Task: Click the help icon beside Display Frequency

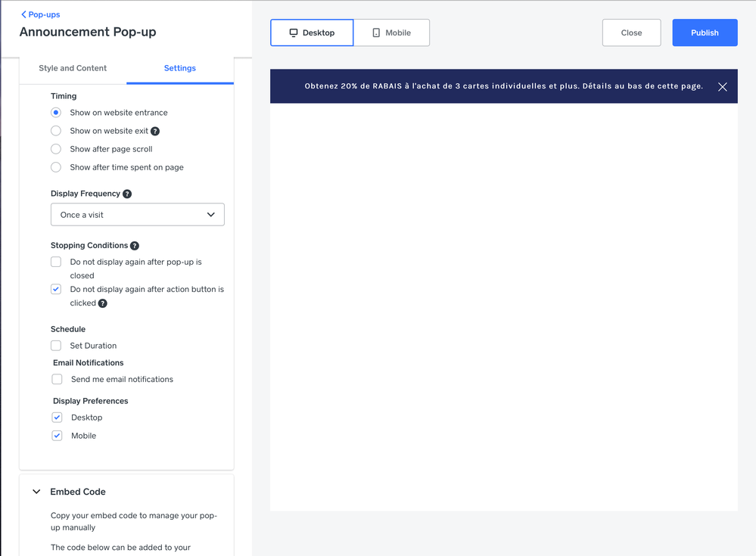Action: pyautogui.click(x=127, y=194)
